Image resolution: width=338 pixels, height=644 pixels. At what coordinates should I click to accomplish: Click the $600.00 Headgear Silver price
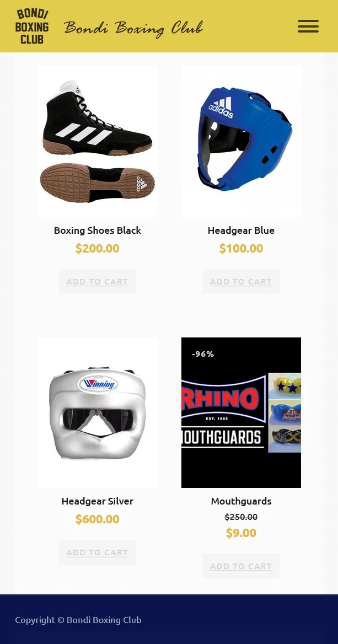[98, 519]
